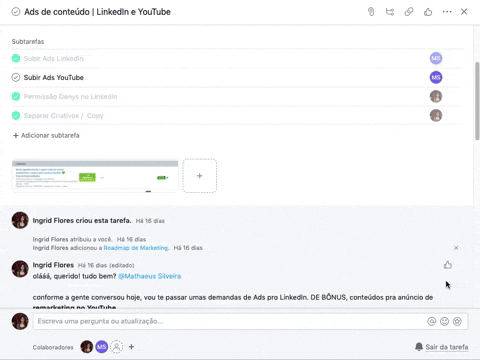The image size is (480, 360).
Task: Uncheck completed subtask Subir Ads LinkedIn
Action: coord(16,58)
